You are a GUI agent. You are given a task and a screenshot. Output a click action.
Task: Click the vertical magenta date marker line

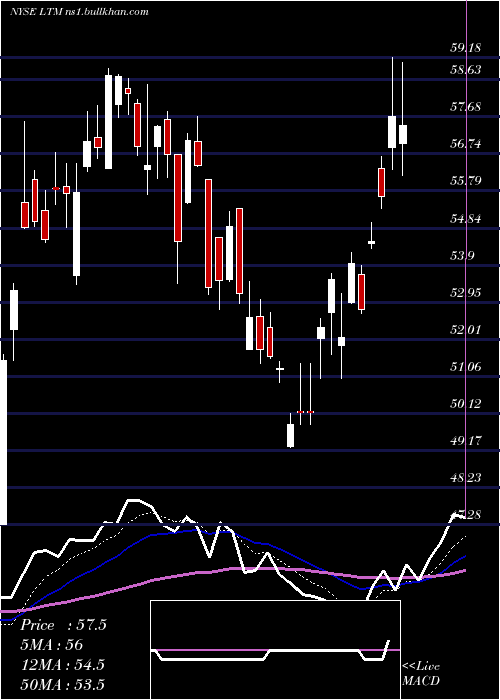[466, 259]
